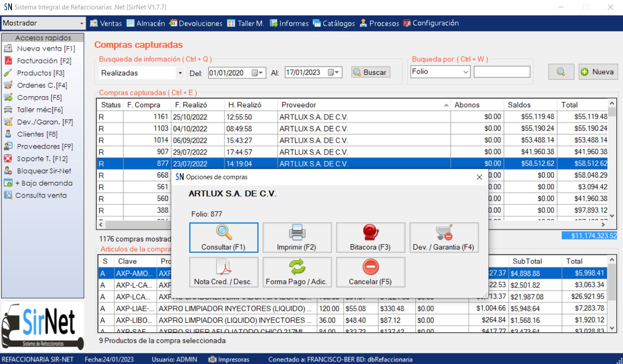Screen dimensions: 623x364
Task: Select purchase row with folio 1014
Action: point(353,140)
